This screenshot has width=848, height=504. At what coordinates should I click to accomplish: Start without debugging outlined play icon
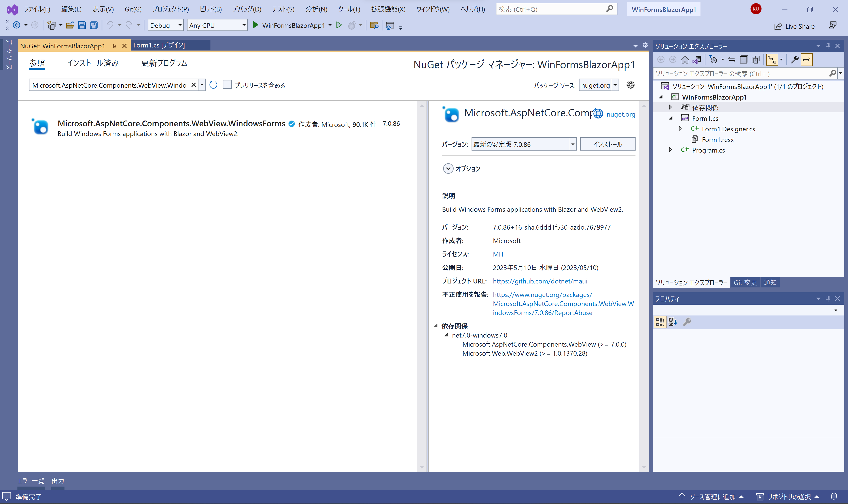(339, 25)
